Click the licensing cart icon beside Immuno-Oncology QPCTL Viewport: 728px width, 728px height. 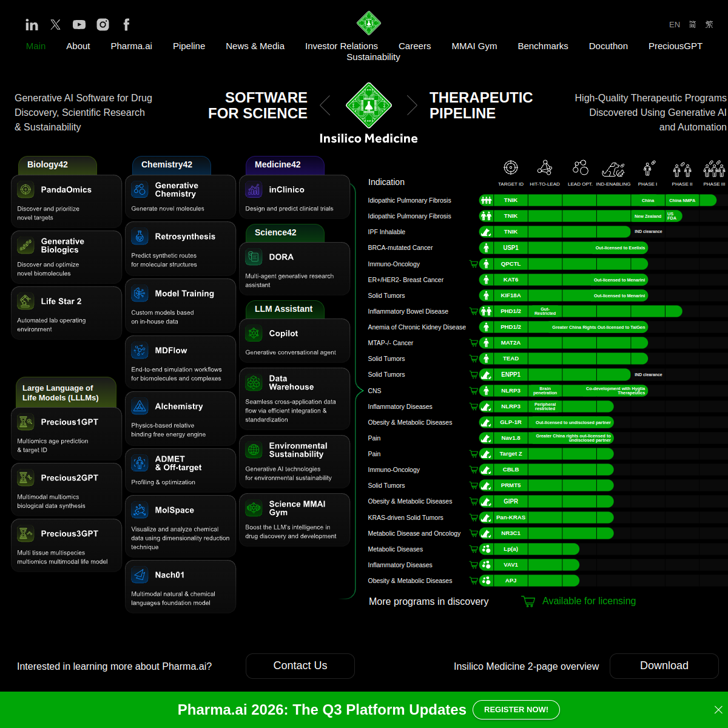[x=474, y=264]
